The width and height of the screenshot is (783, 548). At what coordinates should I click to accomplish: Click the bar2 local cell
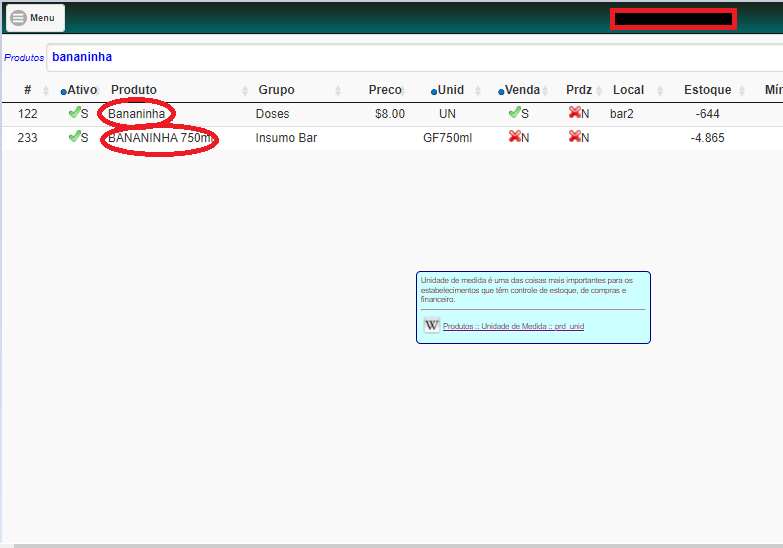coord(621,114)
